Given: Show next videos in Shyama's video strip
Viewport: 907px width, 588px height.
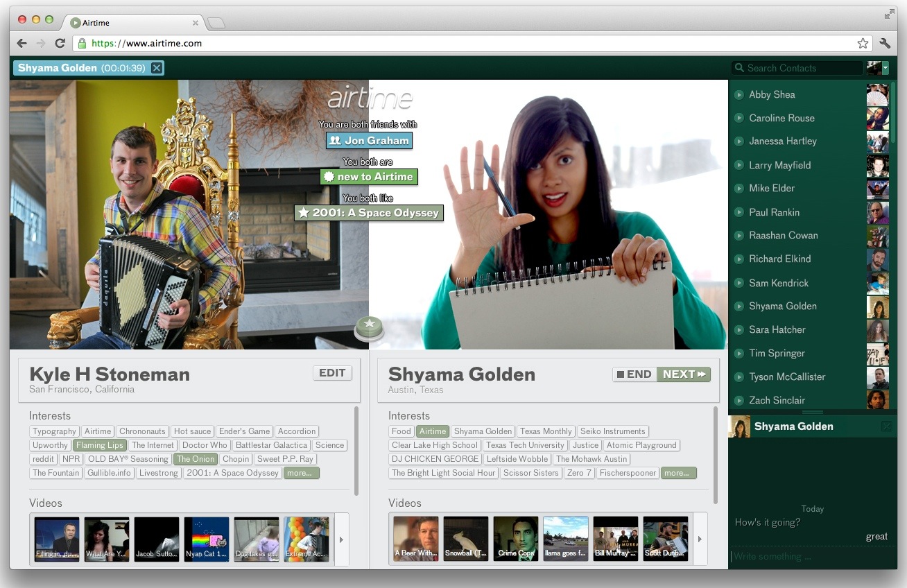Looking at the screenshot, I should tap(700, 539).
